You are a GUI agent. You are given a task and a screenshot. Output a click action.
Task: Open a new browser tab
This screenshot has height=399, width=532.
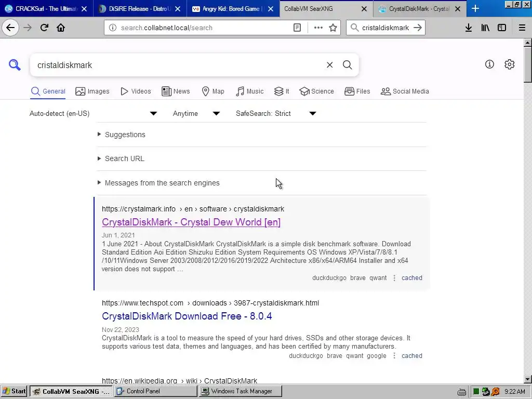[475, 8]
